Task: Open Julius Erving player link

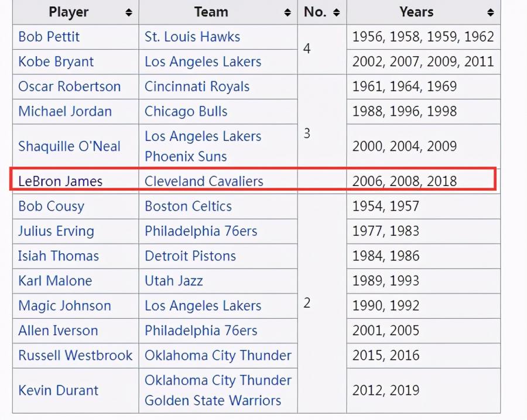Action: pyautogui.click(x=56, y=231)
